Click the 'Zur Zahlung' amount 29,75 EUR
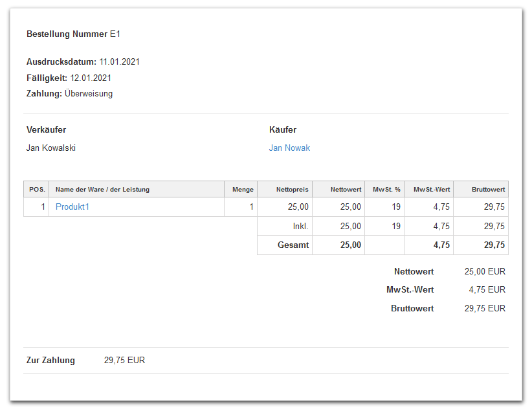The image size is (532, 413). [x=124, y=361]
